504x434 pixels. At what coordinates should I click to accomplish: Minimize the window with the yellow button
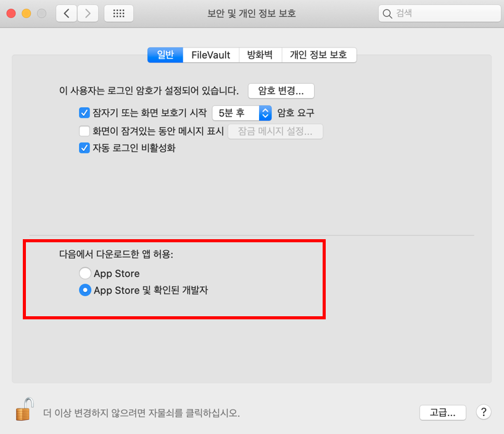pyautogui.click(x=27, y=13)
